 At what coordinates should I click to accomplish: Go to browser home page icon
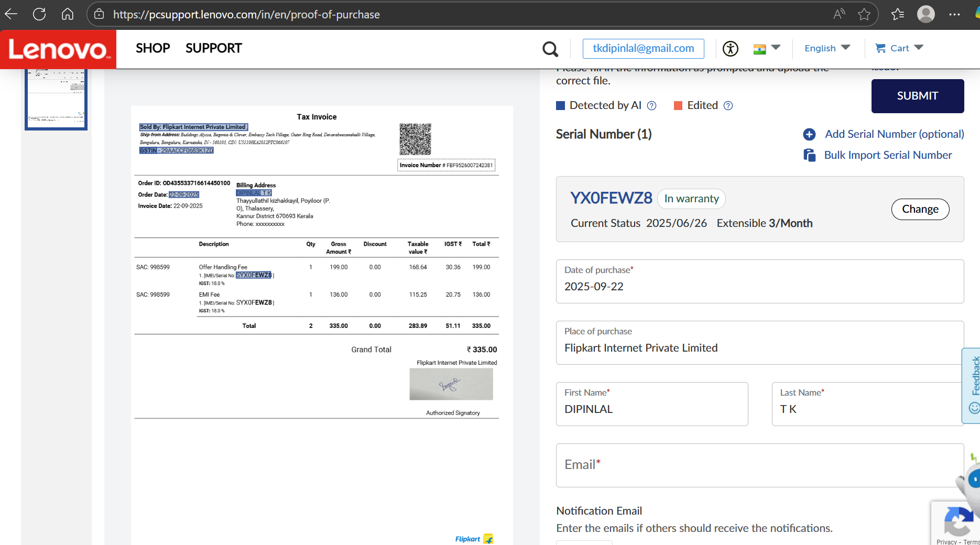click(68, 14)
